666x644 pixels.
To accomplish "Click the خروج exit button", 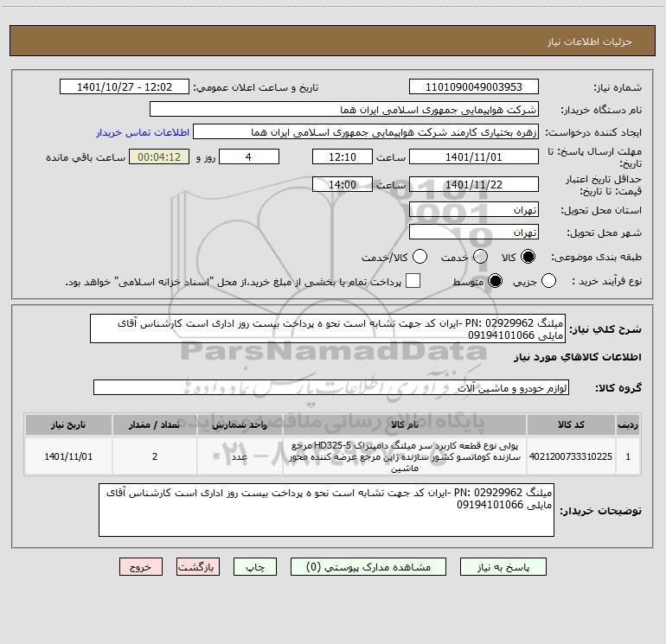I will click(141, 567).
